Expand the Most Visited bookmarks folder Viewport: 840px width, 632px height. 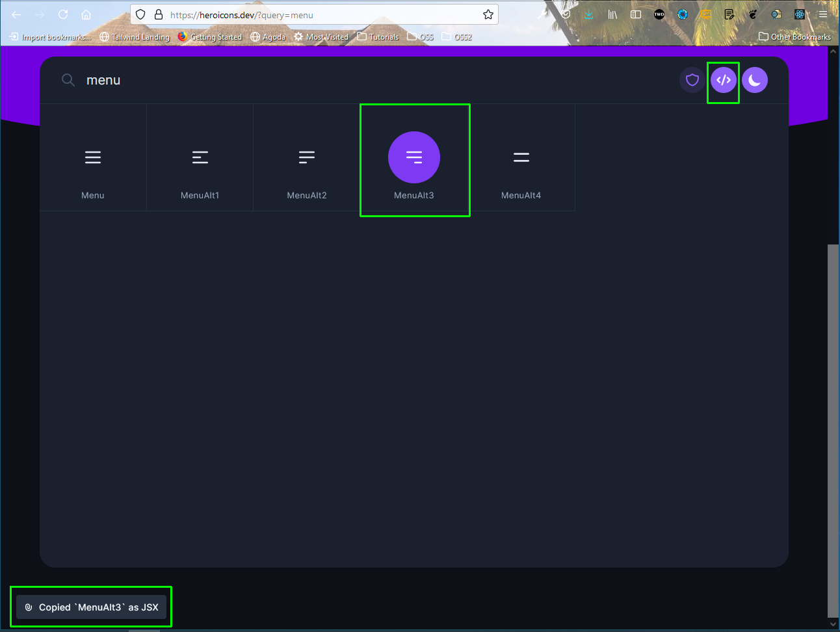point(321,37)
